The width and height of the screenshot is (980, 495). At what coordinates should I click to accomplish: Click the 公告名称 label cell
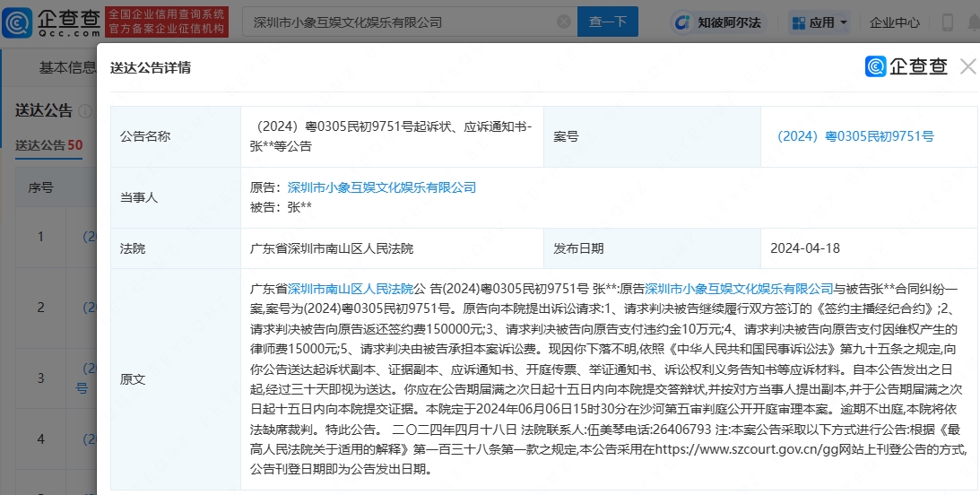176,136
